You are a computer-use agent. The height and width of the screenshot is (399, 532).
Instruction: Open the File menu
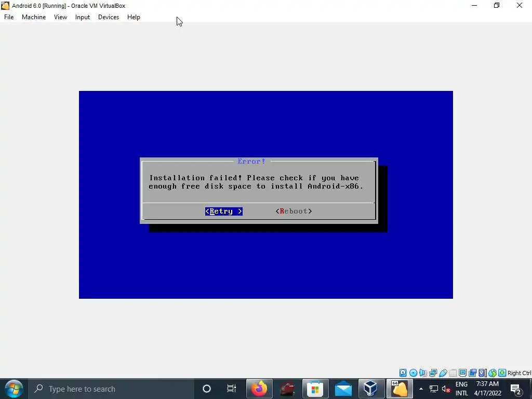9,17
